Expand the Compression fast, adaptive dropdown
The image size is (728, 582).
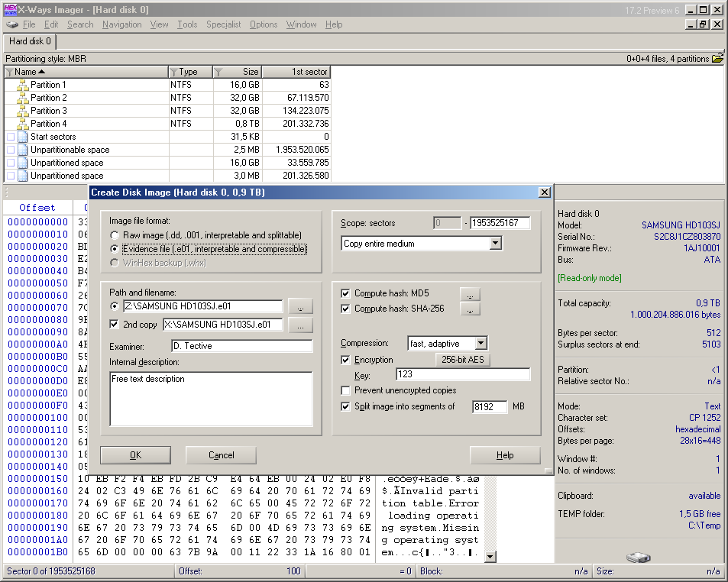tap(480, 344)
